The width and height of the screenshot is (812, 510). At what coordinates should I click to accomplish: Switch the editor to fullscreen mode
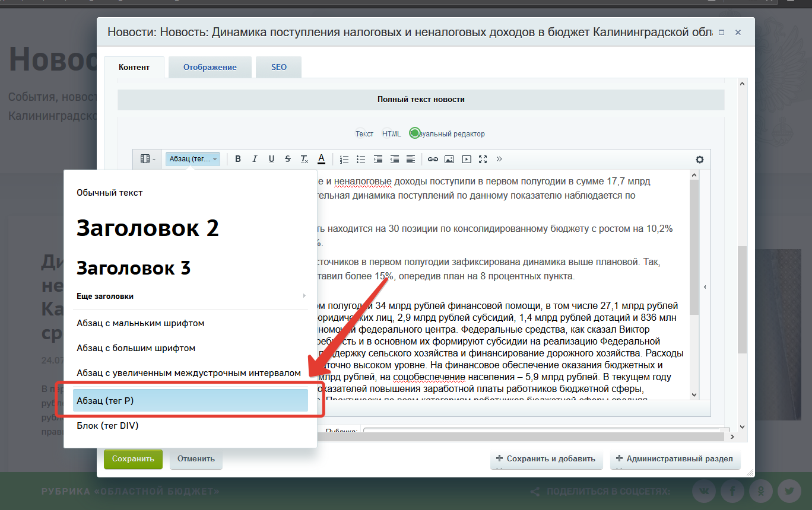click(x=483, y=159)
